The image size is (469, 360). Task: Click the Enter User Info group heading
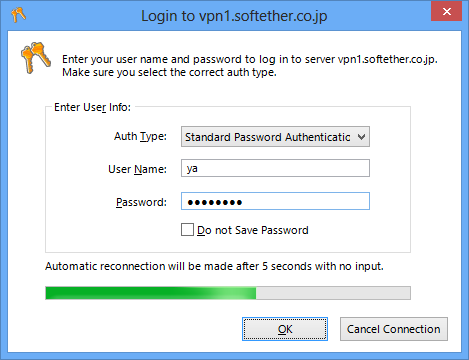click(x=92, y=107)
